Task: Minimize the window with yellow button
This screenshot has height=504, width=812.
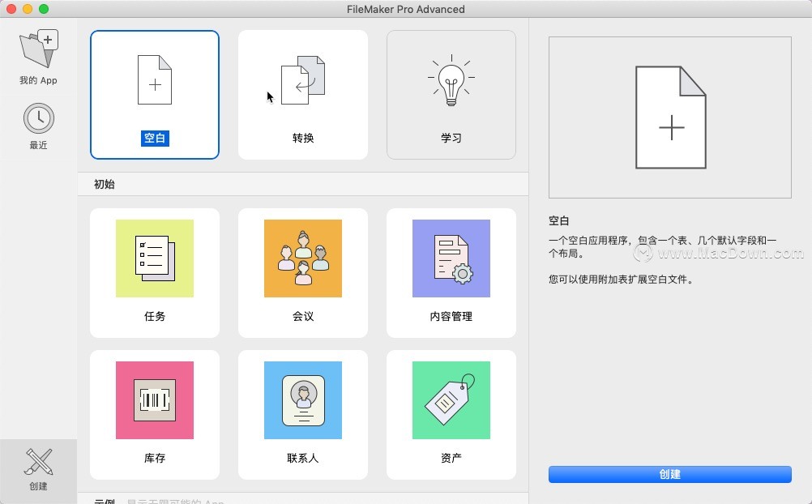Action: [x=28, y=9]
